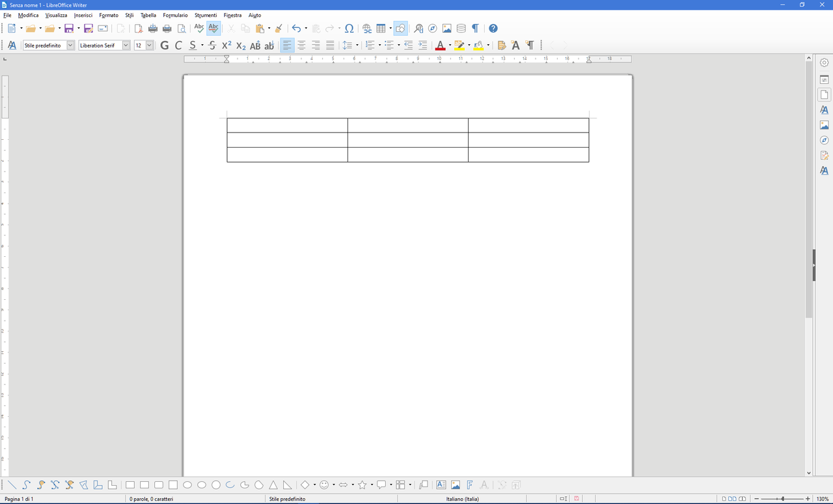Image resolution: width=833 pixels, height=504 pixels.
Task: Open sidebar settings gear
Action: pos(825,62)
